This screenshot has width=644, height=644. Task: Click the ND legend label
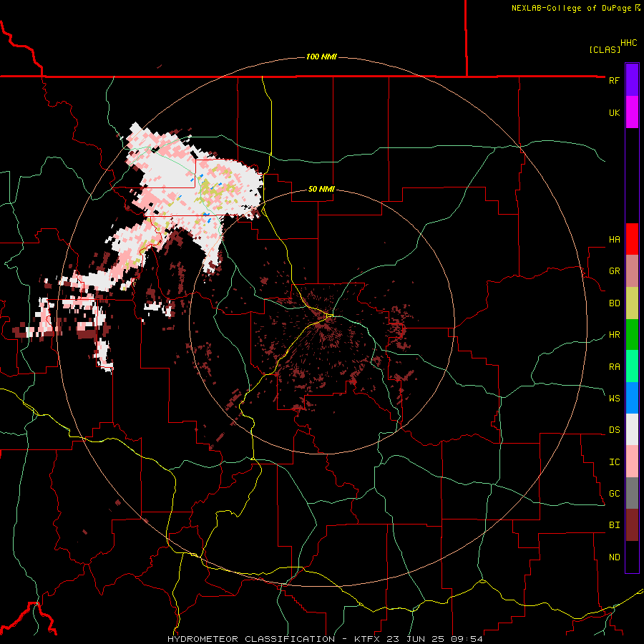click(x=614, y=557)
